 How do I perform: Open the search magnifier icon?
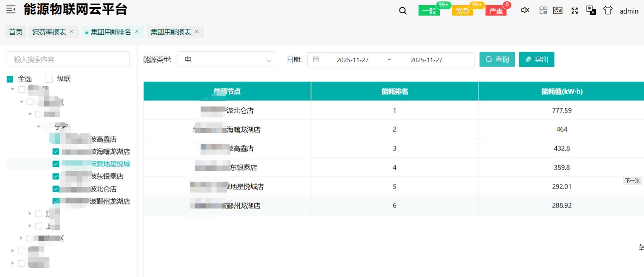403,11
